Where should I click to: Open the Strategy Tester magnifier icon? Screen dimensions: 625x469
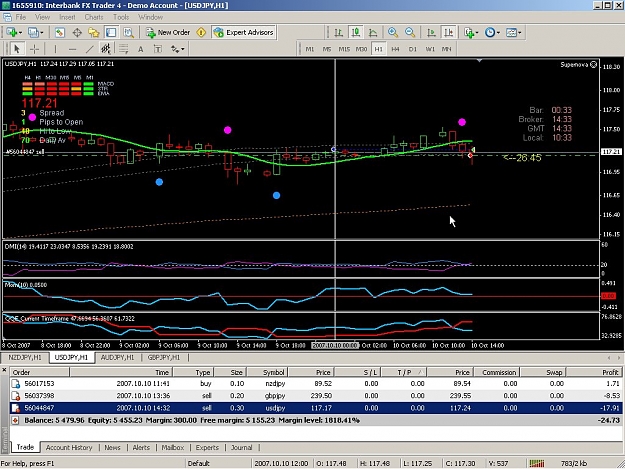128,33
